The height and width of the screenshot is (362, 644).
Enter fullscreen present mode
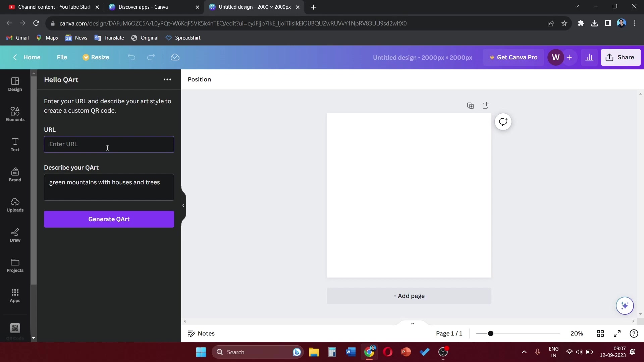617,334
